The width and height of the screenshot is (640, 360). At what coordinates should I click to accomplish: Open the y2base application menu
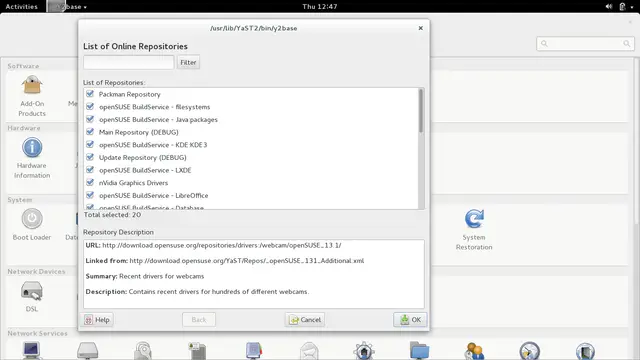tap(67, 7)
